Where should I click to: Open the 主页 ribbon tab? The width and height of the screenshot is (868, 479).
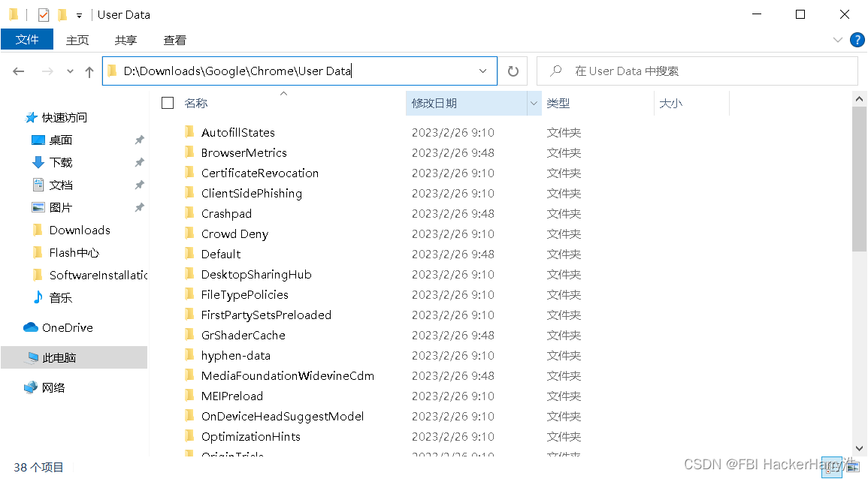(x=77, y=40)
